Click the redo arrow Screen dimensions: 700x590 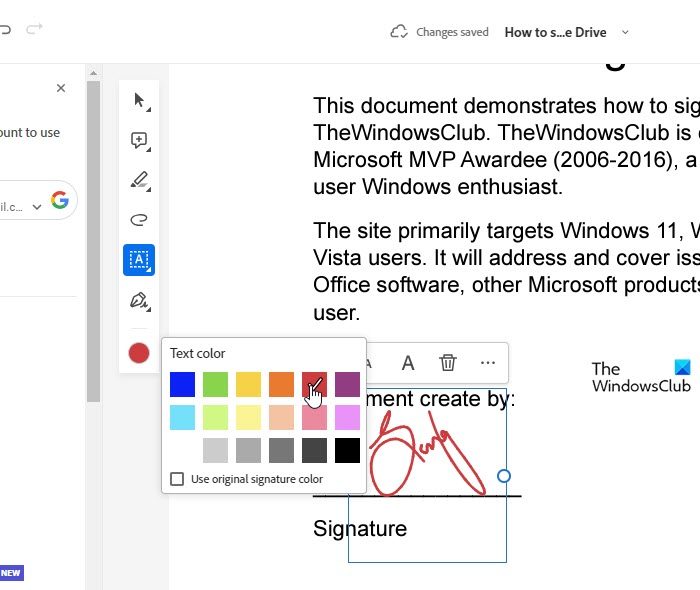point(34,29)
